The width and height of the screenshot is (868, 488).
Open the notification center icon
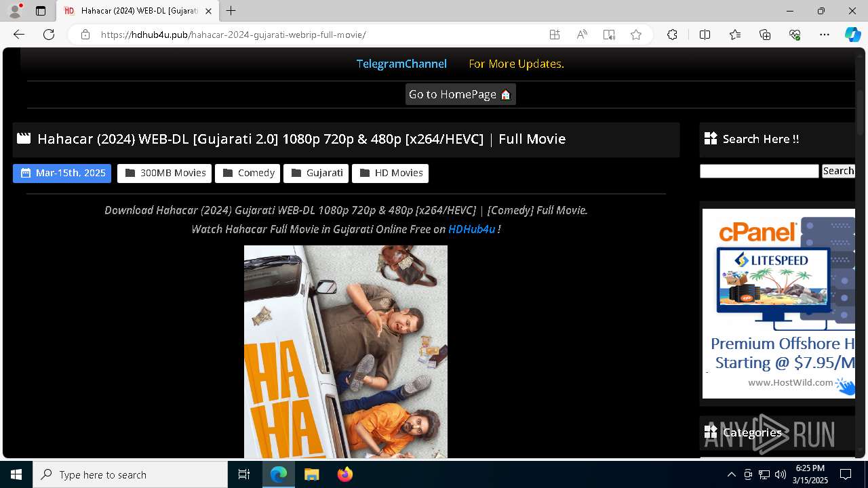point(846,474)
